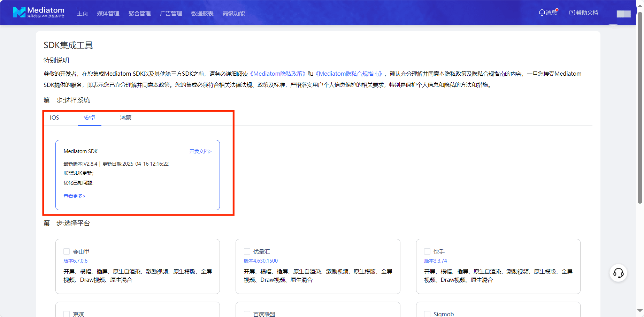Enable the 快手 platform checkbox
644x317 pixels.
pyautogui.click(x=427, y=251)
